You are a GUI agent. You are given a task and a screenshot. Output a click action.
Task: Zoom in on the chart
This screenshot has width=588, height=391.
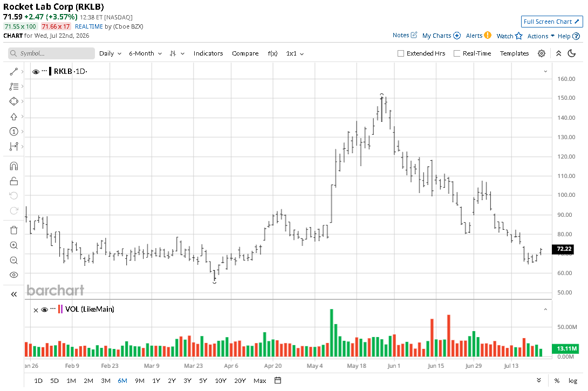13,245
